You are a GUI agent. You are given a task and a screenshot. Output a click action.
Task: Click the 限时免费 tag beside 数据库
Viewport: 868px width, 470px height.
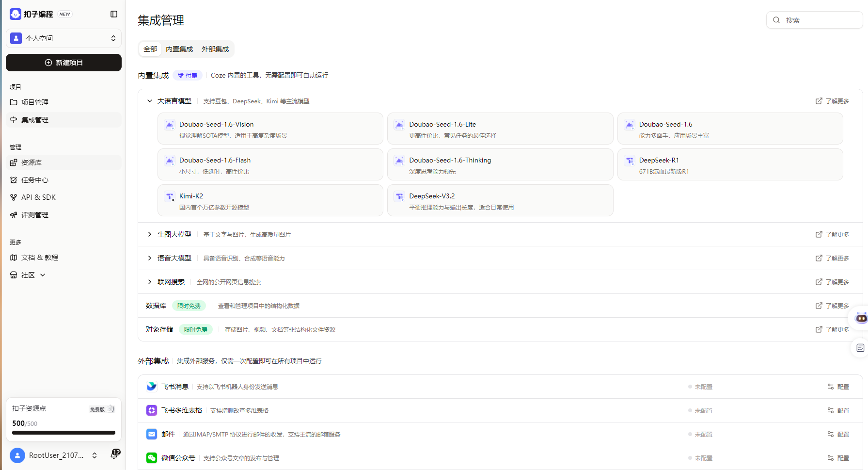coord(189,306)
